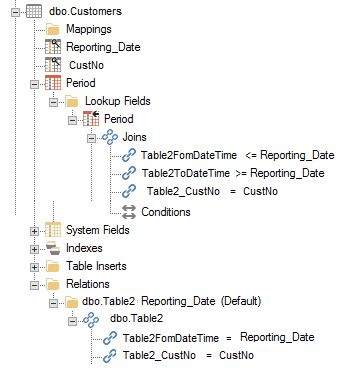Image resolution: width=362 pixels, height=386 pixels.
Task: Click the red Period field icon
Action: click(53, 83)
